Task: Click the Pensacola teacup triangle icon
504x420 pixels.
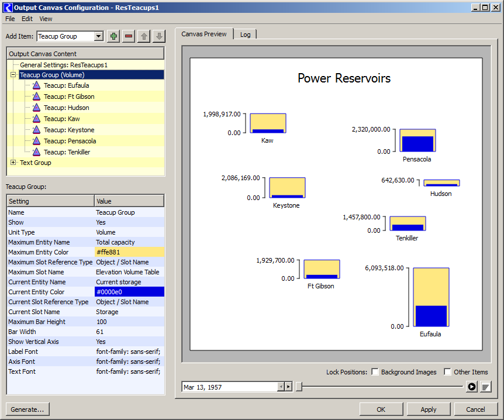Action: click(37, 141)
